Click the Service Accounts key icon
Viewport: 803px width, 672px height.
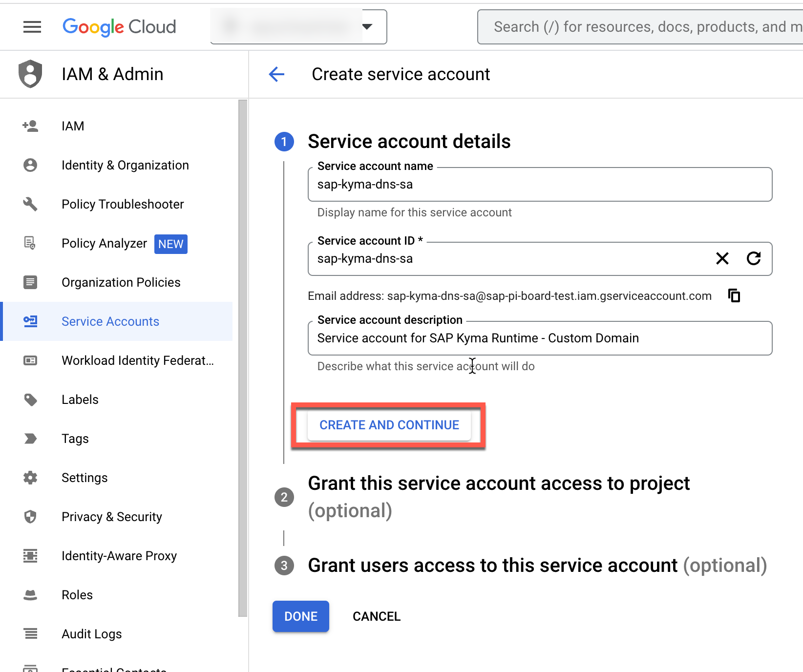[30, 321]
